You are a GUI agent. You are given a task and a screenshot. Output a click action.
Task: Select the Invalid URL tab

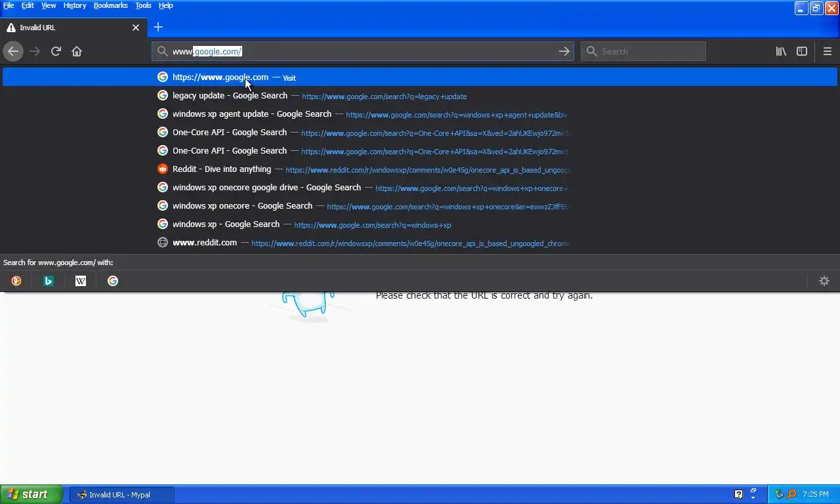[73, 28]
